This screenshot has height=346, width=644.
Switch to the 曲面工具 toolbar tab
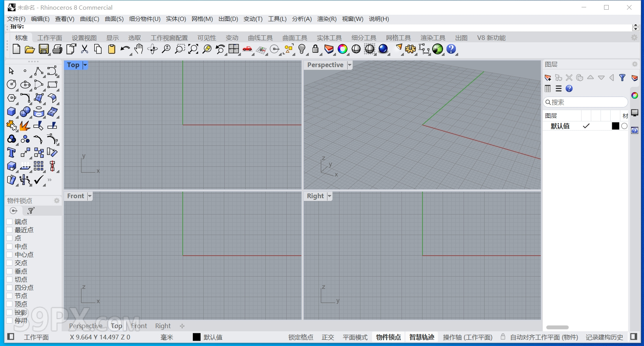(295, 38)
